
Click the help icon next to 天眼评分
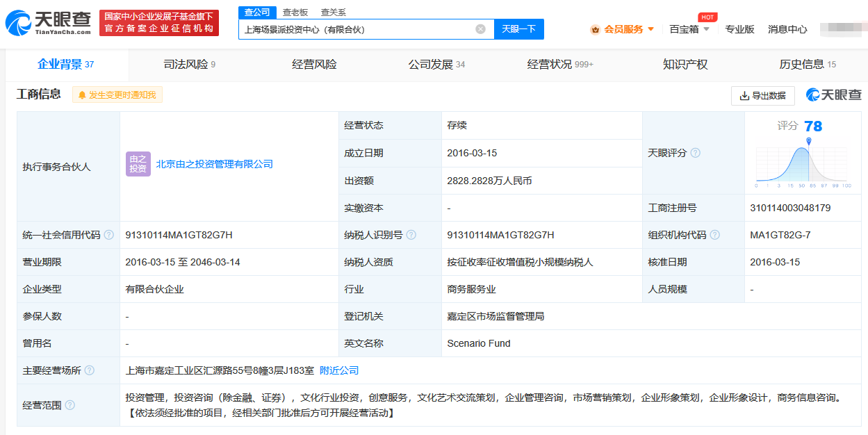(695, 153)
